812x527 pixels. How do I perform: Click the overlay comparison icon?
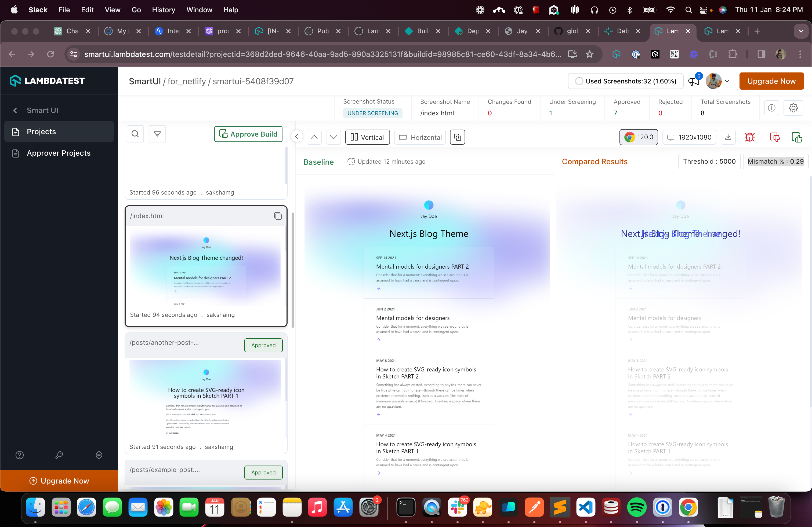click(458, 137)
